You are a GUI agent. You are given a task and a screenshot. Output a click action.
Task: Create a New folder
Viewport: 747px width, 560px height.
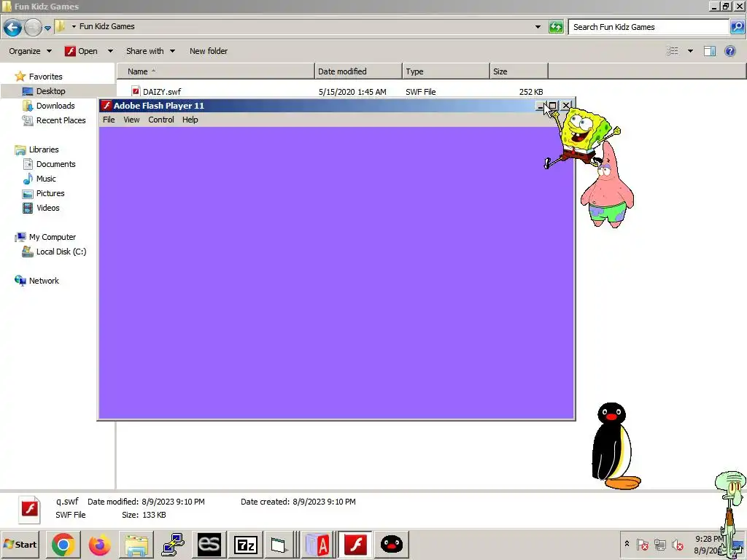(208, 51)
